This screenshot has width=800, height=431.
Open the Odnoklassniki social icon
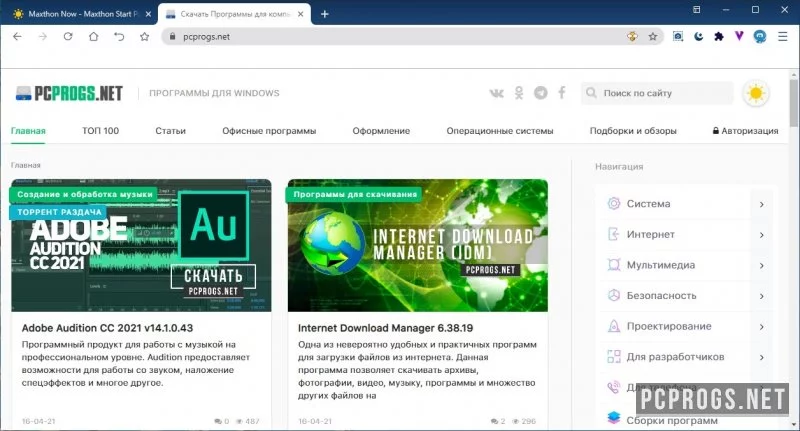click(519, 93)
